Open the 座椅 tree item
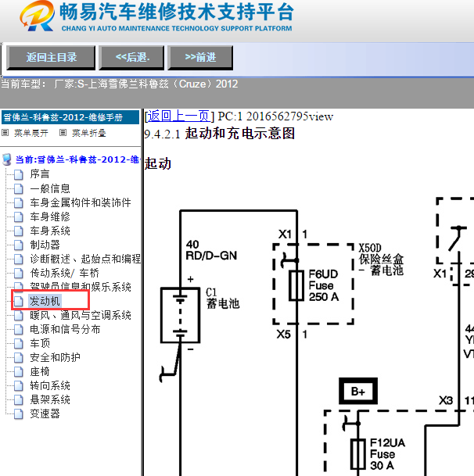This screenshot has width=474, height=476. (x=39, y=371)
